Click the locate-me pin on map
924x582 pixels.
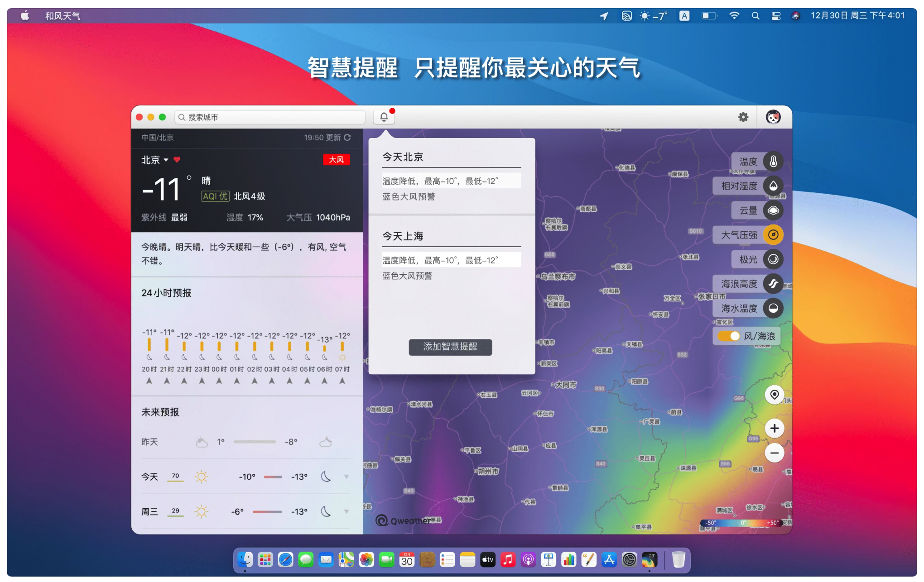click(x=775, y=395)
